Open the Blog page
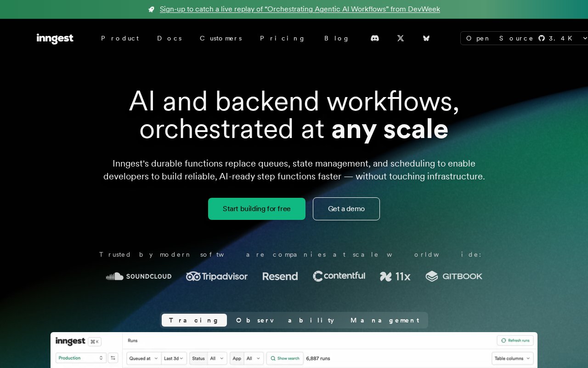 tap(337, 38)
